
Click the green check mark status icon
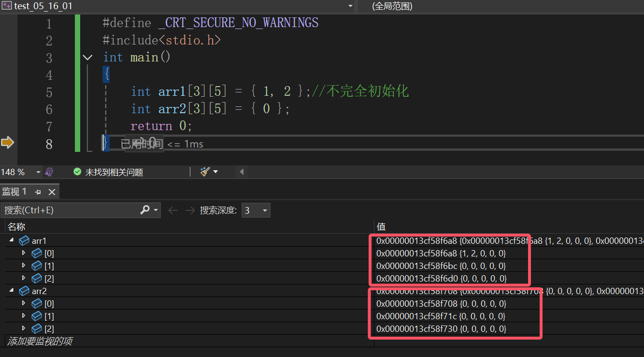[77, 172]
